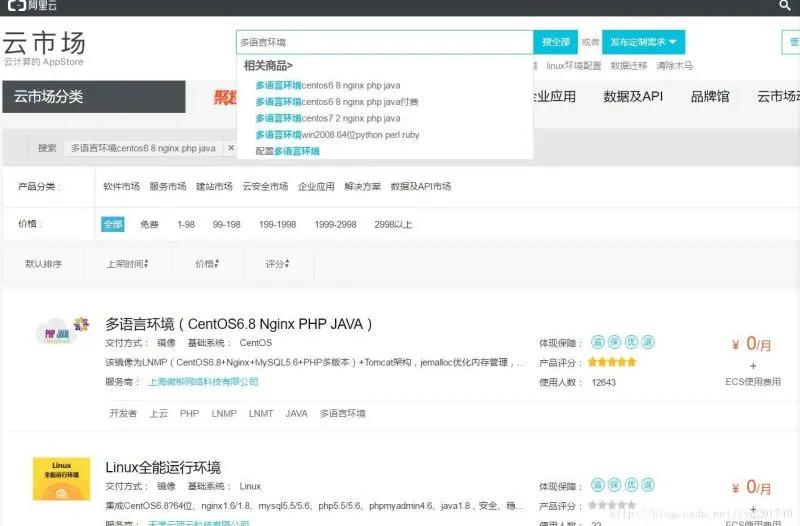Sort results by 价格

(206, 264)
